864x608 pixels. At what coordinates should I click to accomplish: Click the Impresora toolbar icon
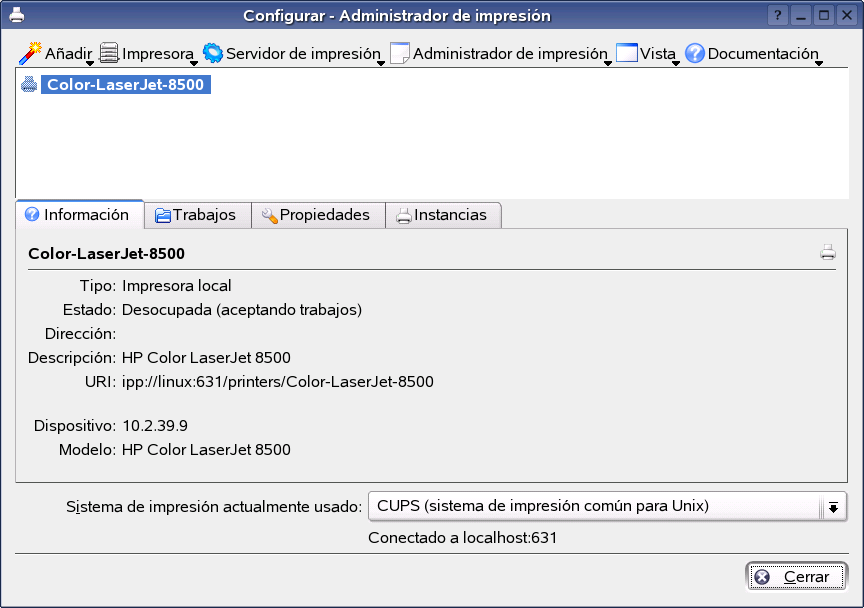[109, 53]
